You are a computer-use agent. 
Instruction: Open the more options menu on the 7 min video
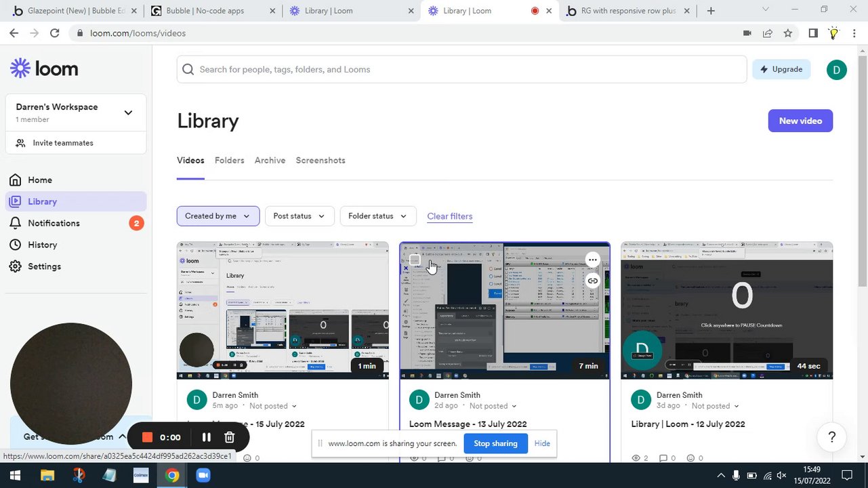tap(592, 260)
